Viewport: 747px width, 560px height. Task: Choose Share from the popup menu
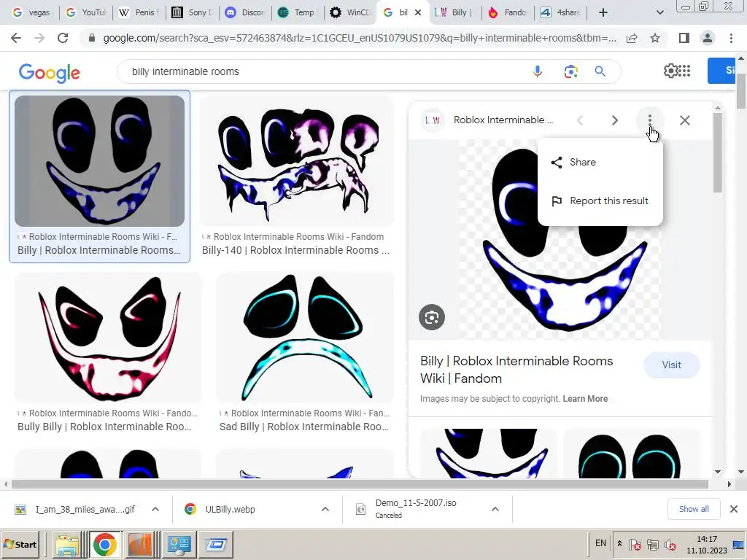pyautogui.click(x=600, y=163)
